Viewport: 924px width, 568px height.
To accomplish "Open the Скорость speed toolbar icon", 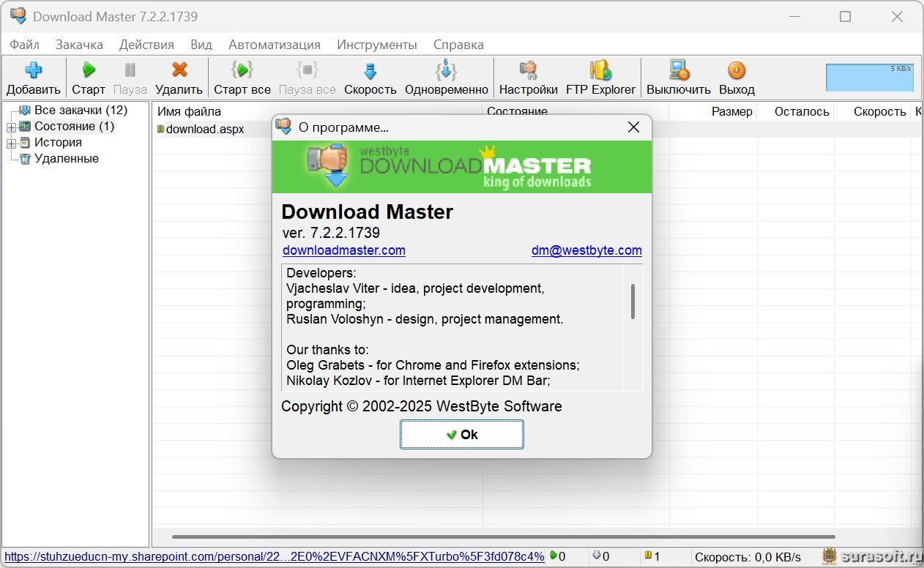I will coord(370,71).
